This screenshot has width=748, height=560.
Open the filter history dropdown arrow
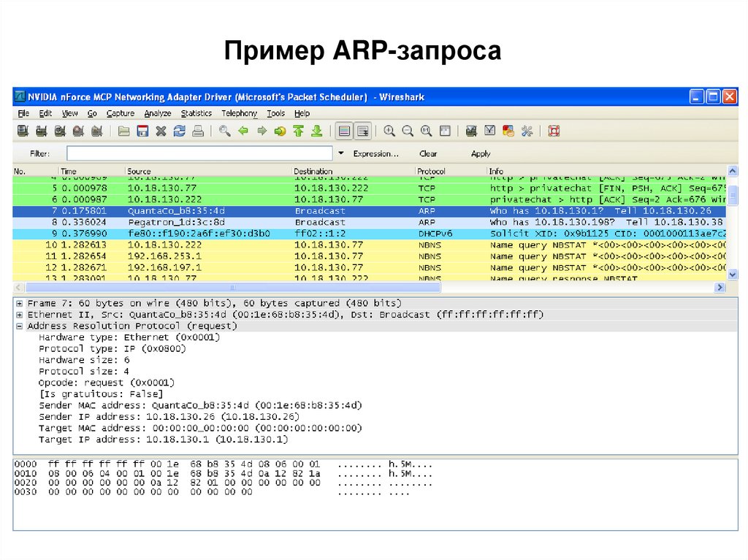pos(341,153)
